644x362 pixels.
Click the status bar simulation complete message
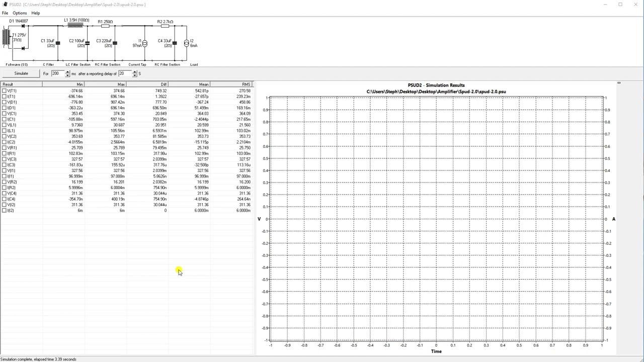[38, 359]
